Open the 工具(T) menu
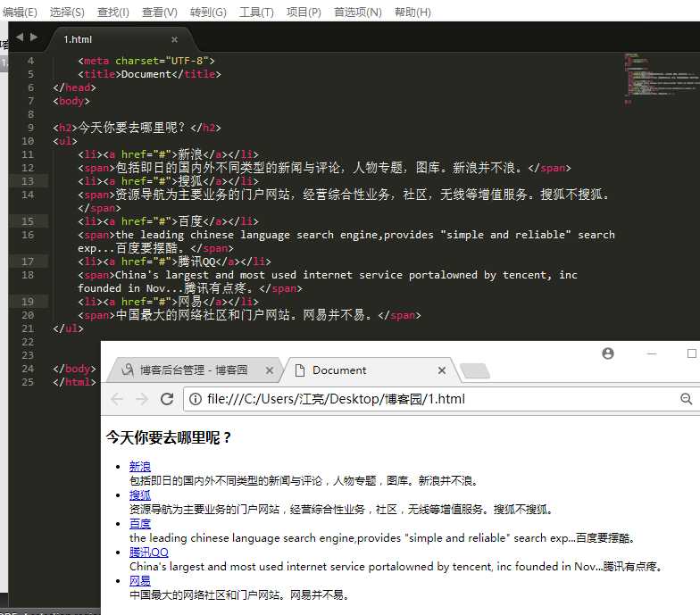700x615 pixels. click(x=256, y=12)
